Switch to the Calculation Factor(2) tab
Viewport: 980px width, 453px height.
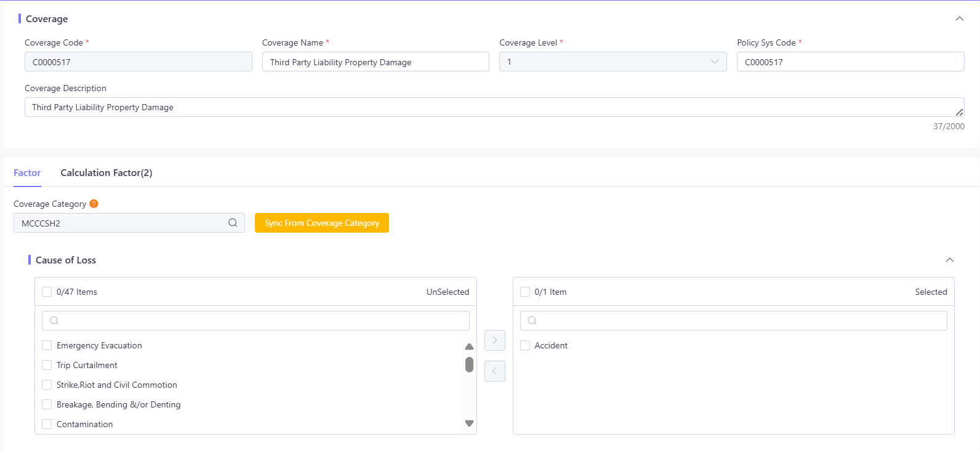click(106, 173)
